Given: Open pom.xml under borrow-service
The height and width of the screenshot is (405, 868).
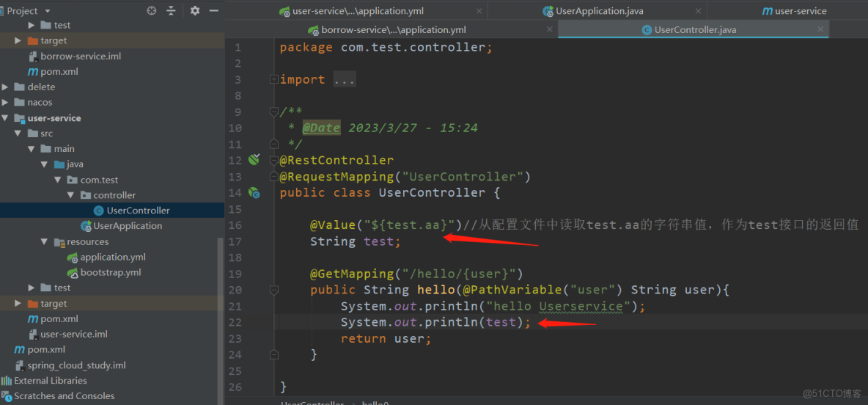Looking at the screenshot, I should (59, 71).
